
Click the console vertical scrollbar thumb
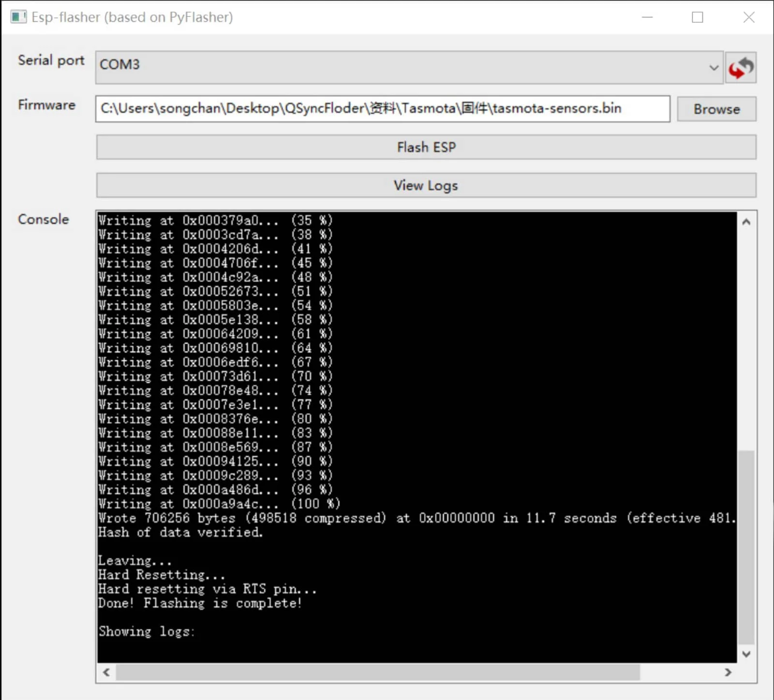click(x=746, y=547)
